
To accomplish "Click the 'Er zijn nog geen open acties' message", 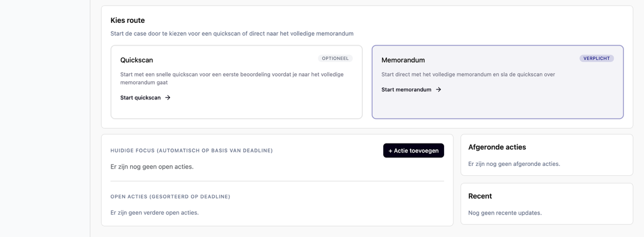I will point(152,167).
